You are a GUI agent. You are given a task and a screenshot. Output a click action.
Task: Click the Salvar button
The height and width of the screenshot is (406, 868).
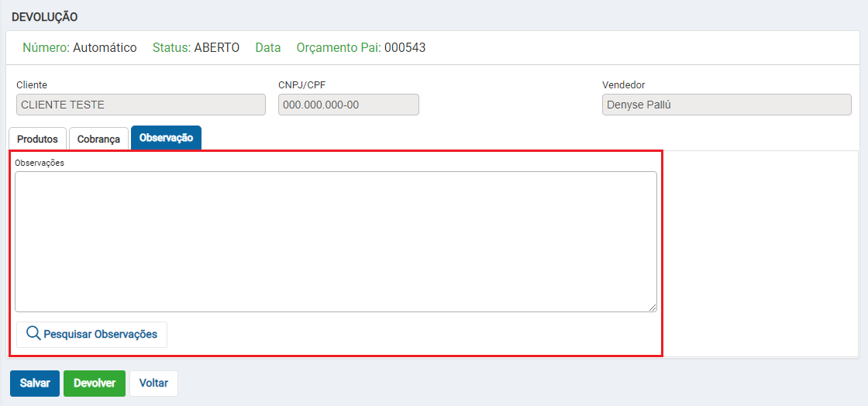[x=35, y=384]
